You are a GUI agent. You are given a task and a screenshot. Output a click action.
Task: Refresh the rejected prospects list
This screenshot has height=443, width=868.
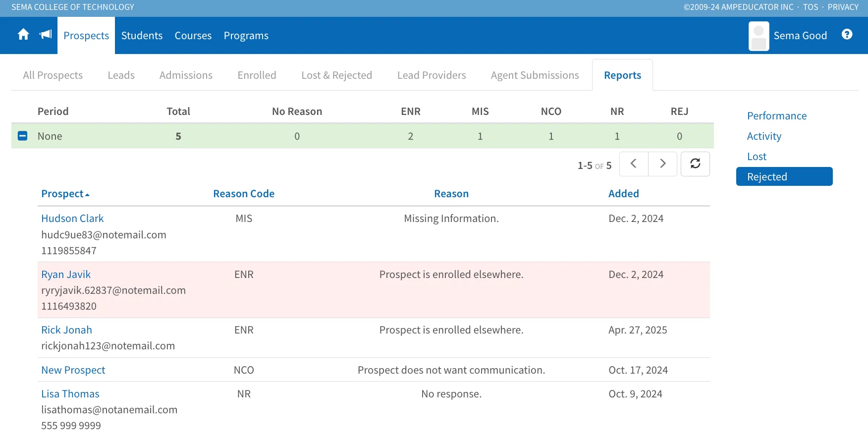pos(695,164)
